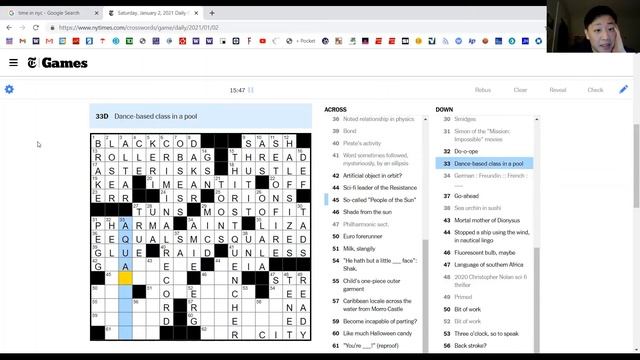The image size is (640, 360).
Task: Open a new browser tab
Action: (212, 13)
